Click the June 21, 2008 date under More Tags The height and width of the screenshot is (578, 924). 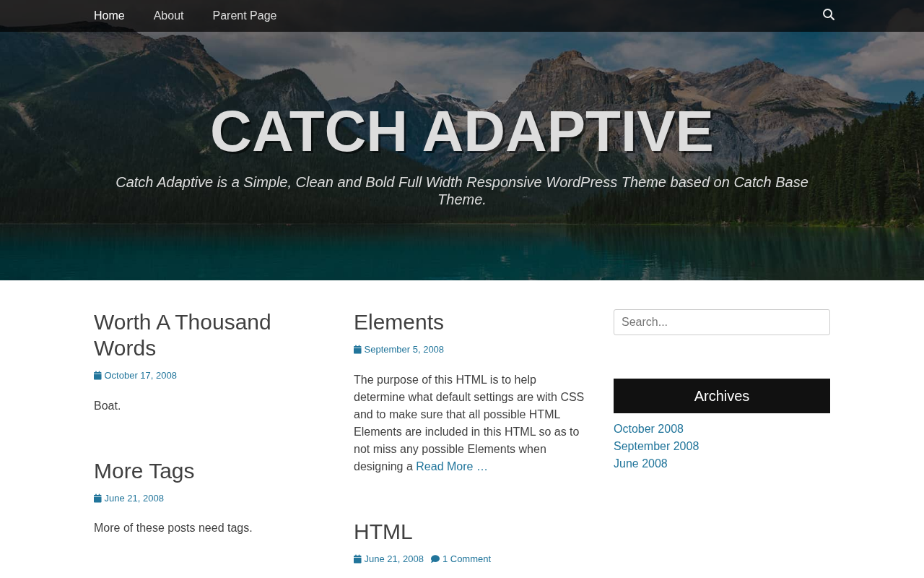pyautogui.click(x=134, y=499)
